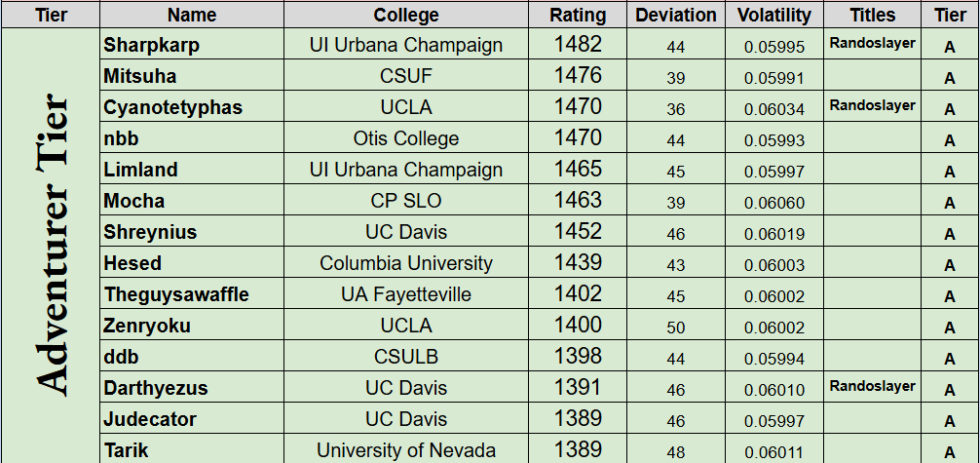Click the Rating column header
The width and height of the screenshot is (980, 463).
point(578,15)
